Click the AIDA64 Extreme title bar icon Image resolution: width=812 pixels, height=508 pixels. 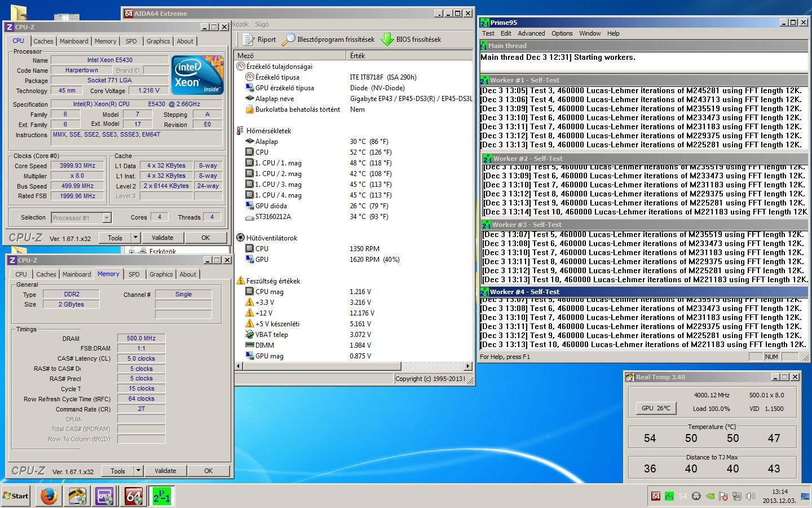pos(128,13)
